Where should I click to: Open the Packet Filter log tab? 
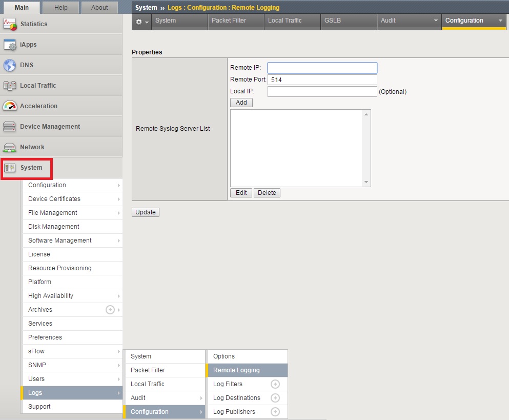click(229, 21)
